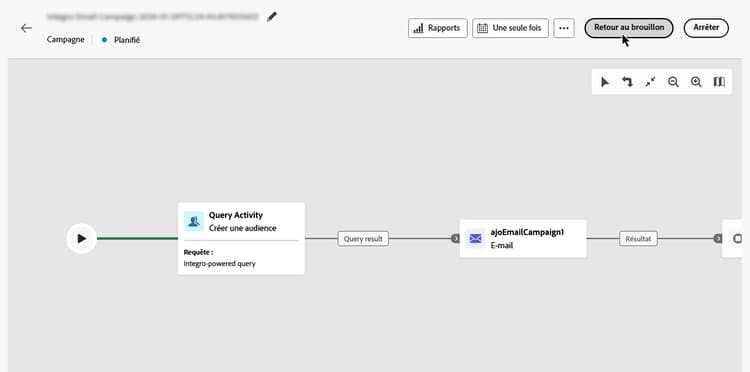Click Créer une audience text
The width and height of the screenshot is (750, 372).
(x=243, y=228)
